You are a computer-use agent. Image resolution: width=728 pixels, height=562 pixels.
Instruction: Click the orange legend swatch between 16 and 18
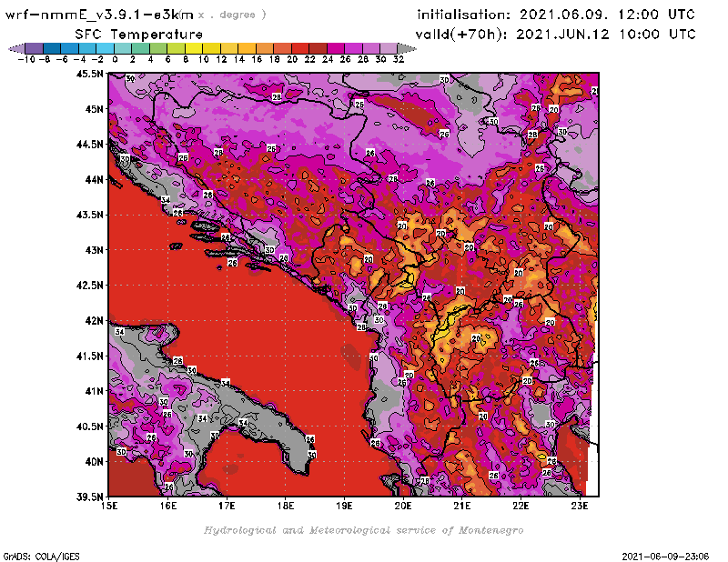[x=265, y=48]
